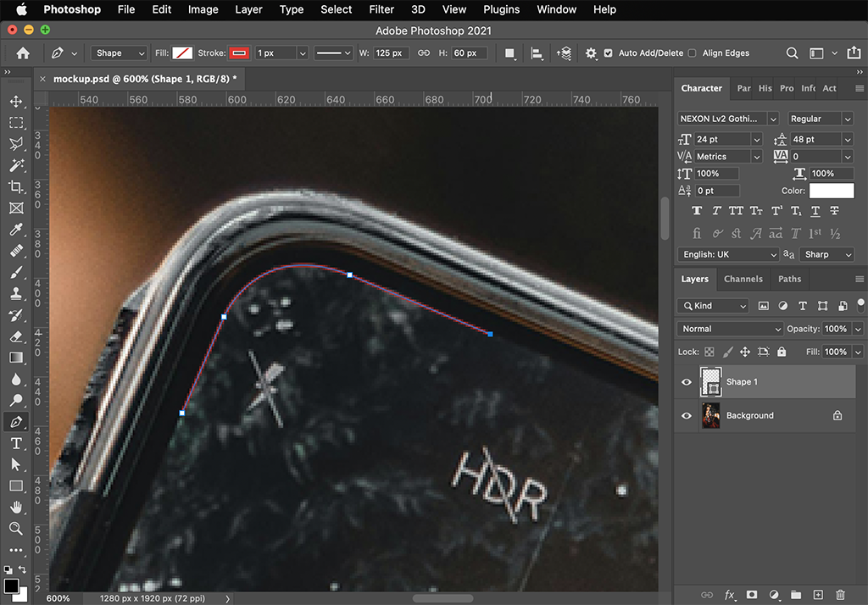868x605 pixels.
Task: Select the Eyedropper tool
Action: click(16, 230)
